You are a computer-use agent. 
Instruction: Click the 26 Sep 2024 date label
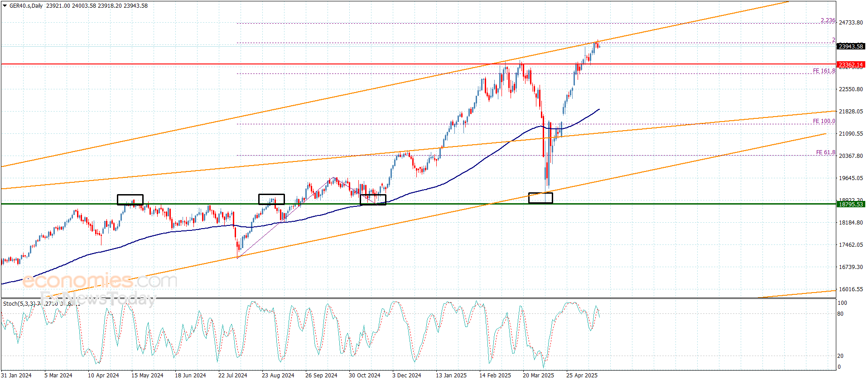[x=321, y=375]
